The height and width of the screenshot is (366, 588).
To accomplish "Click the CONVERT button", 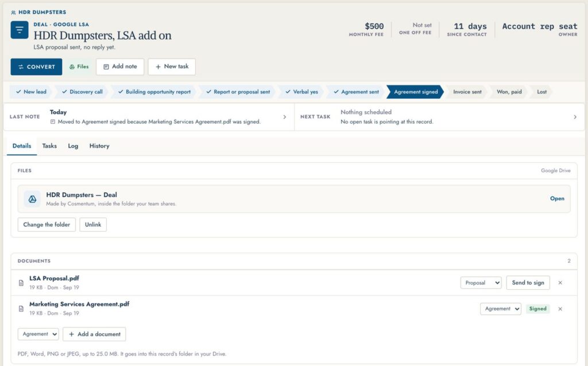I will coord(36,67).
